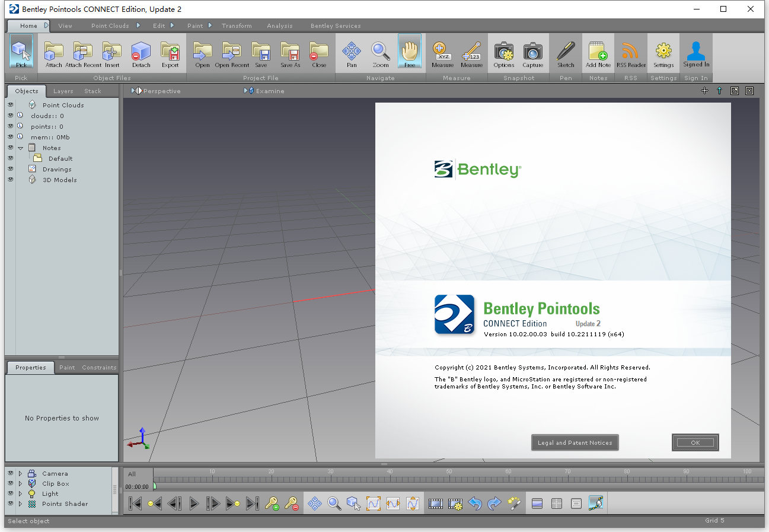Click the Save As icon
769x532 pixels.
(290, 53)
